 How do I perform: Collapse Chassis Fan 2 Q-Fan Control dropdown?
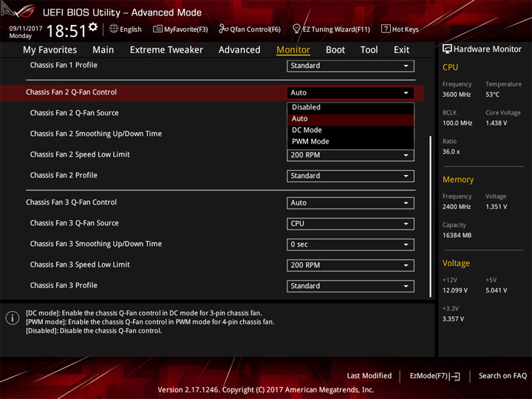click(x=350, y=92)
